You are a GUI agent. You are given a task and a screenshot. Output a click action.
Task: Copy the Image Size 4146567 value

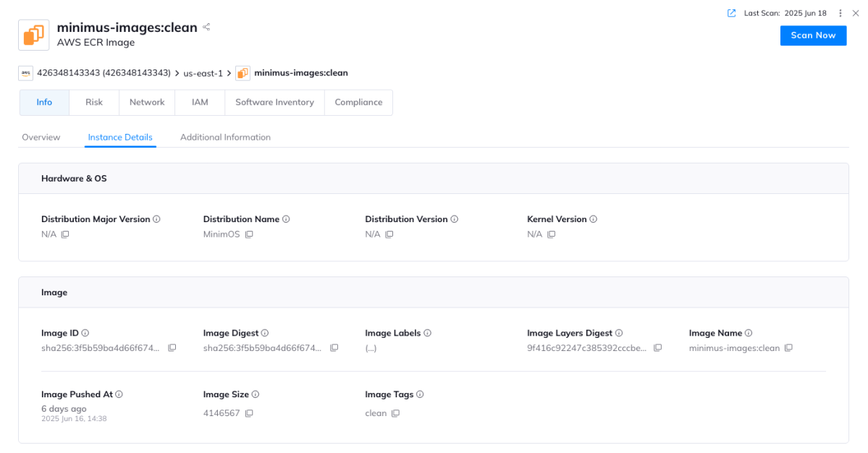pos(249,413)
